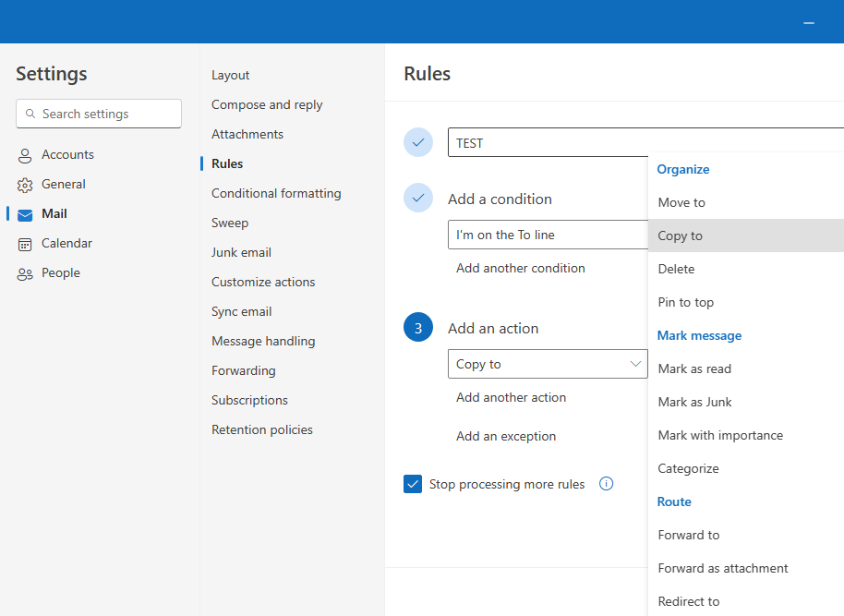The height and width of the screenshot is (616, 844).
Task: Click the search magnifier icon
Action: pyautogui.click(x=30, y=114)
